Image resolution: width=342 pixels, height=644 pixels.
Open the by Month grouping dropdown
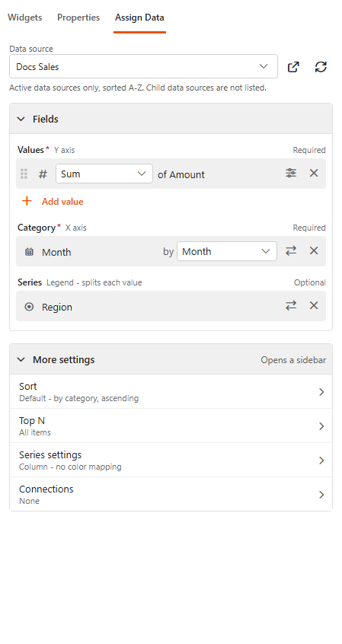[227, 251]
